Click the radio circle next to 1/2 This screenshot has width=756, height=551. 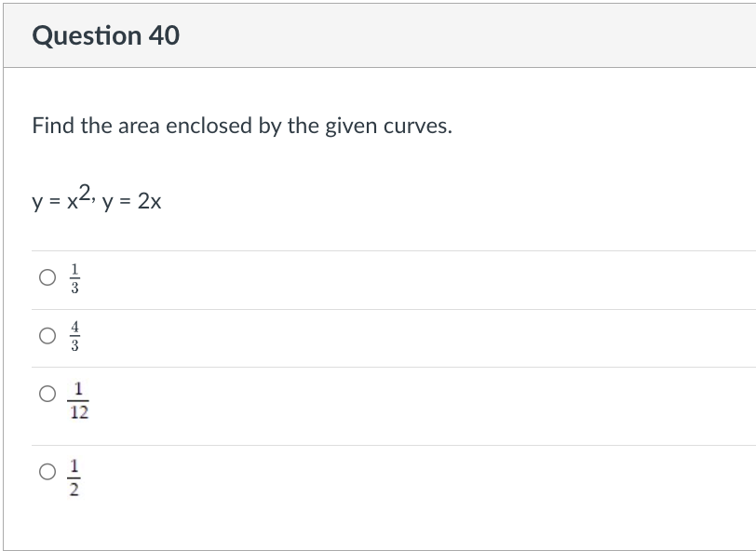pos(47,473)
